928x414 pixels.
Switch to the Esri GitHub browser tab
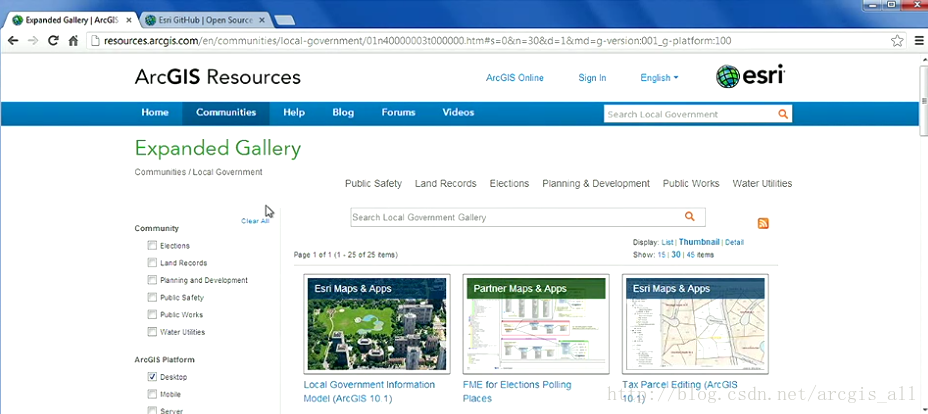tap(203, 19)
